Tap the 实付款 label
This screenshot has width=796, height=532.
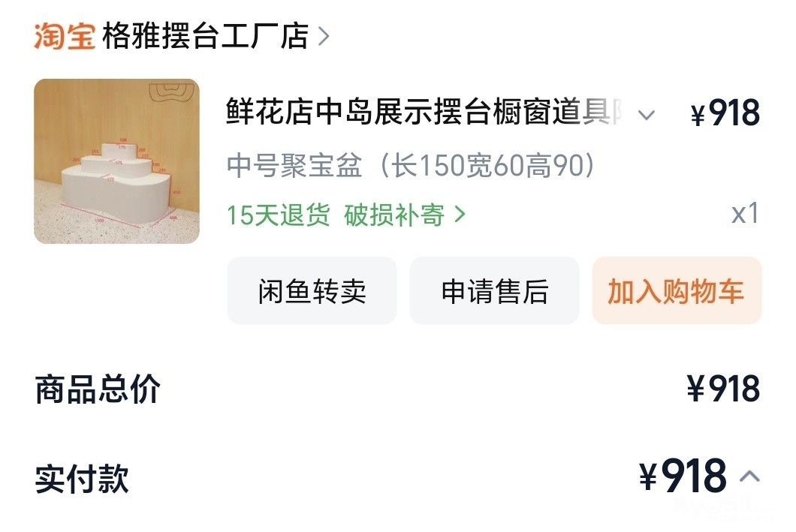click(82, 478)
